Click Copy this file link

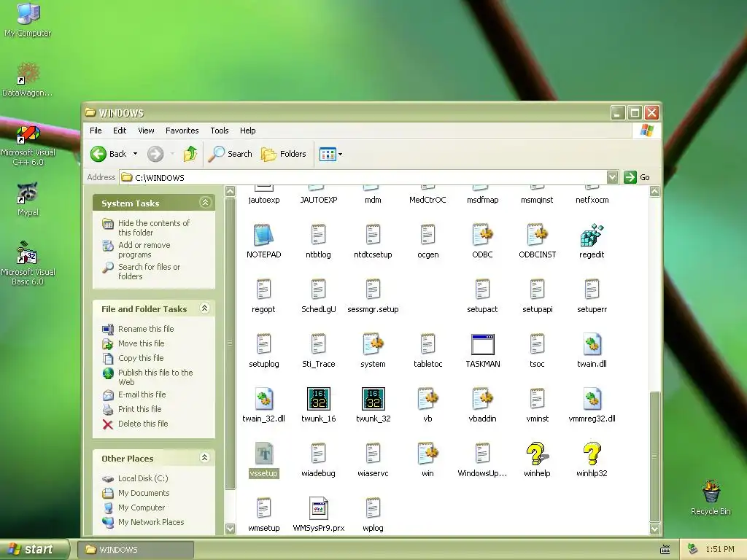141,357
